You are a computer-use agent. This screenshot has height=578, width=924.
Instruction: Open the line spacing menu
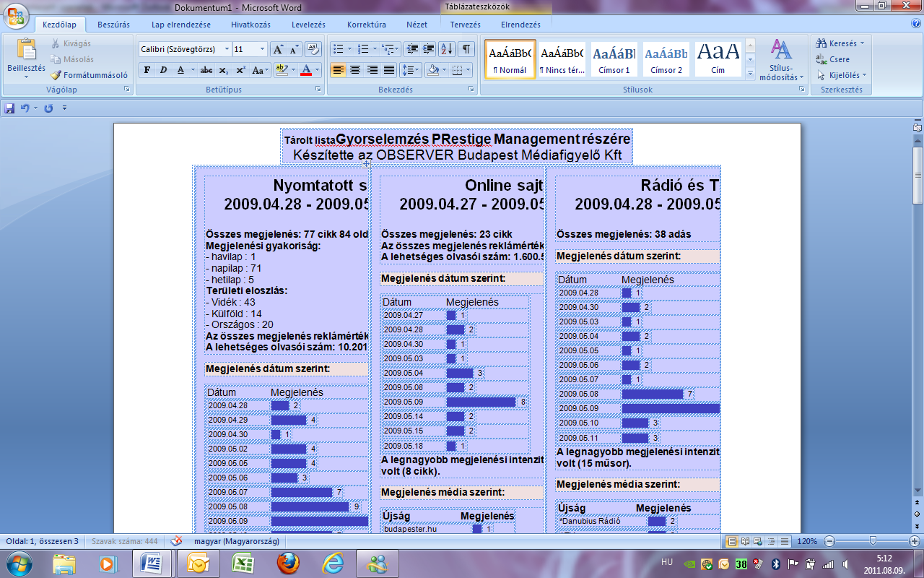pos(410,70)
